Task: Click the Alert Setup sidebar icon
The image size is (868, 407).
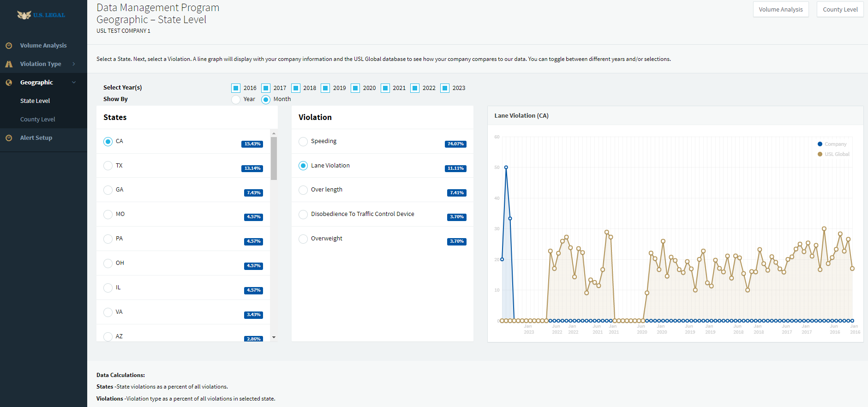Action: pos(9,138)
